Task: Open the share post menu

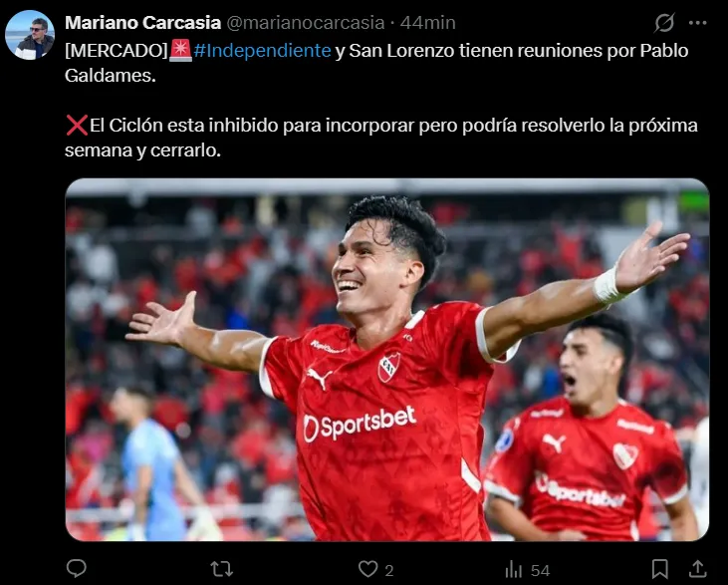Action: [697, 569]
